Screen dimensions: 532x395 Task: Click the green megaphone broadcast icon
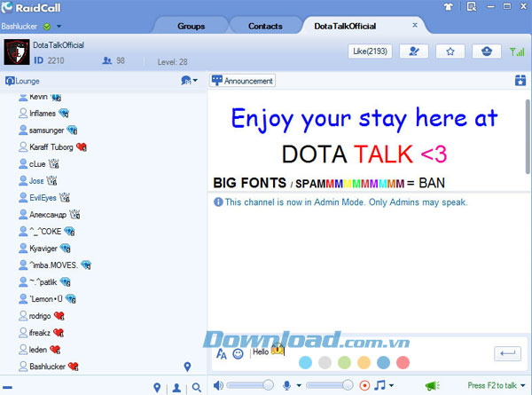pos(432,385)
